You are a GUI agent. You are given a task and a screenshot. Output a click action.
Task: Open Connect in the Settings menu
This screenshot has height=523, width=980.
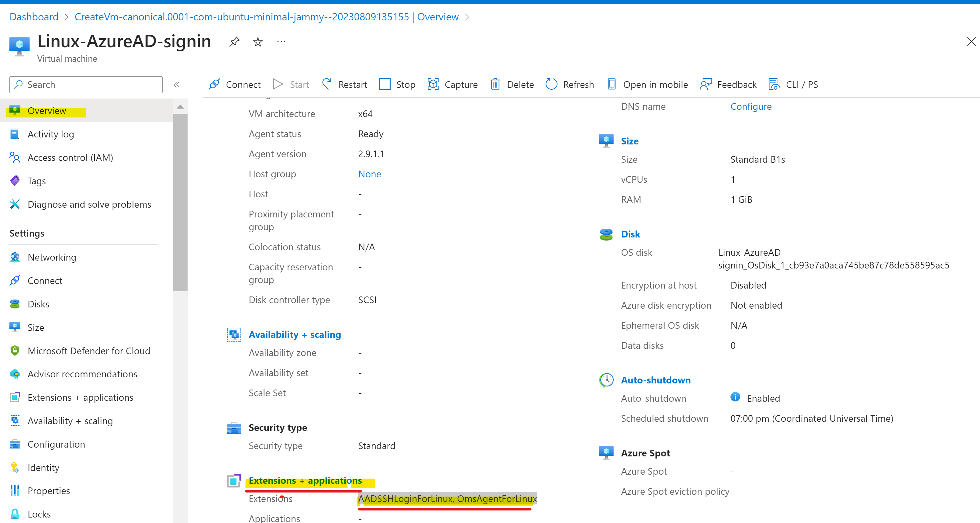tap(86, 281)
